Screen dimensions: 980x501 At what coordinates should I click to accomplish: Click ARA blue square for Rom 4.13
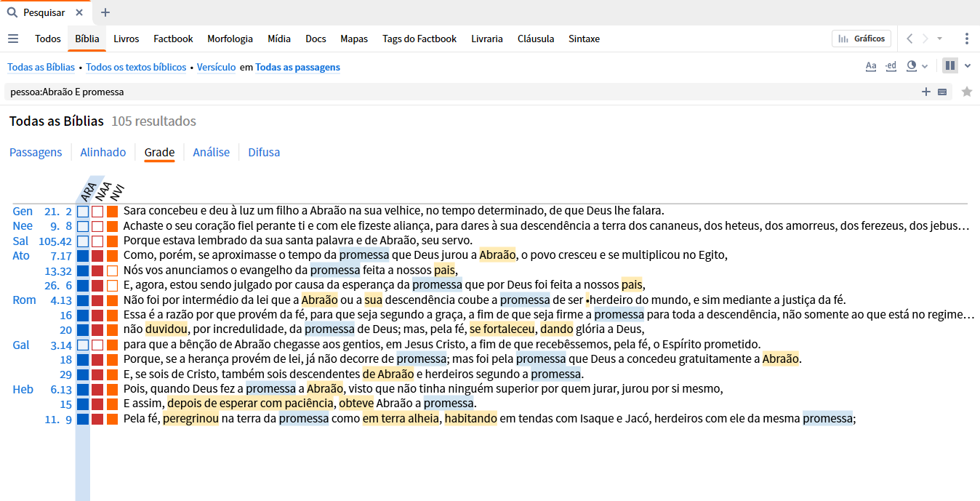(83, 300)
